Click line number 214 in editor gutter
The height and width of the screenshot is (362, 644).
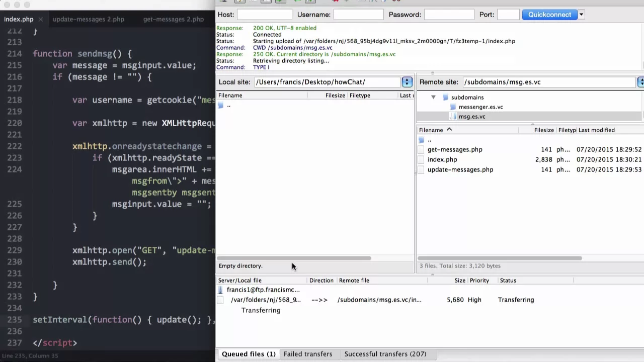point(15,54)
